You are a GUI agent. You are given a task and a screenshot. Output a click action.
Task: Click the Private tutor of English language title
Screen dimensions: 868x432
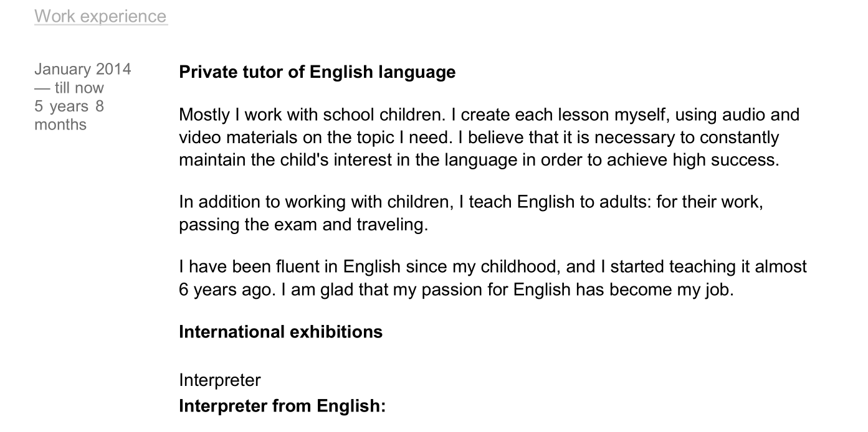click(317, 72)
